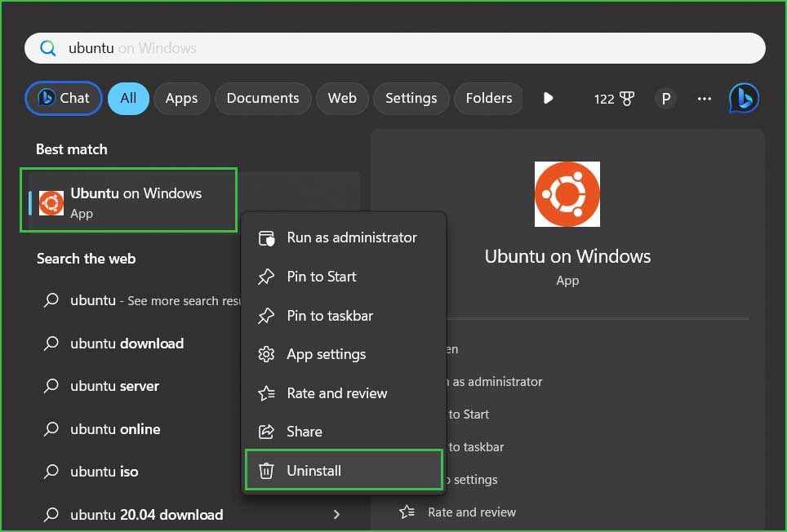The width and height of the screenshot is (787, 532).
Task: Select the All filter tab
Action: pos(128,98)
